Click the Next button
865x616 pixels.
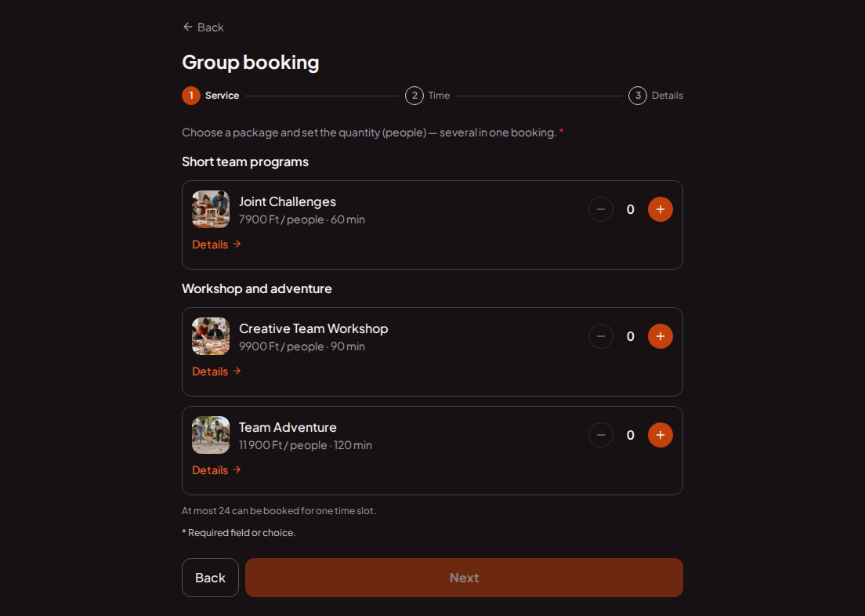(464, 578)
